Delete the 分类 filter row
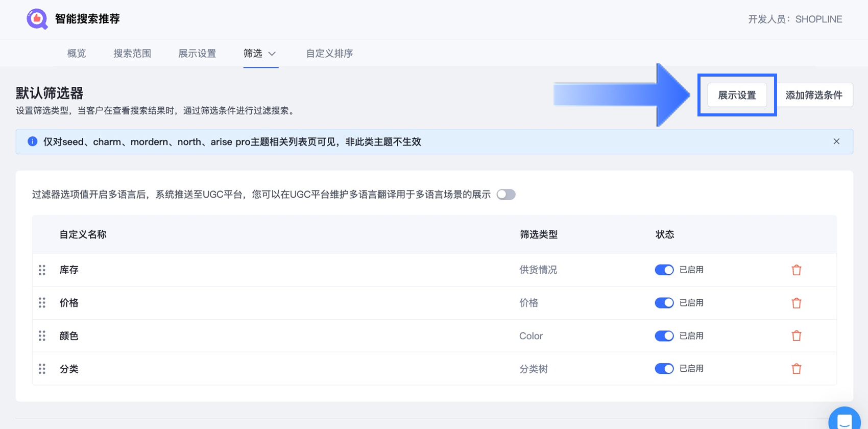Image resolution: width=868 pixels, height=429 pixels. click(x=796, y=369)
